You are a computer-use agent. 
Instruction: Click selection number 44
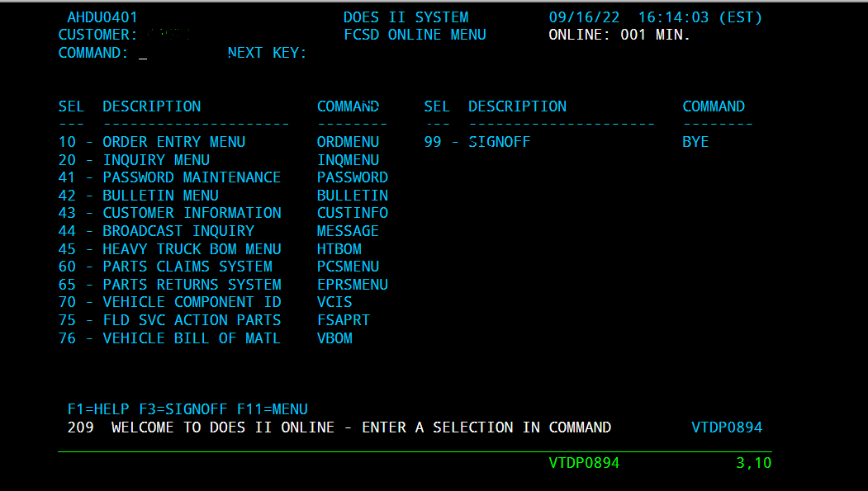pyautogui.click(x=67, y=231)
